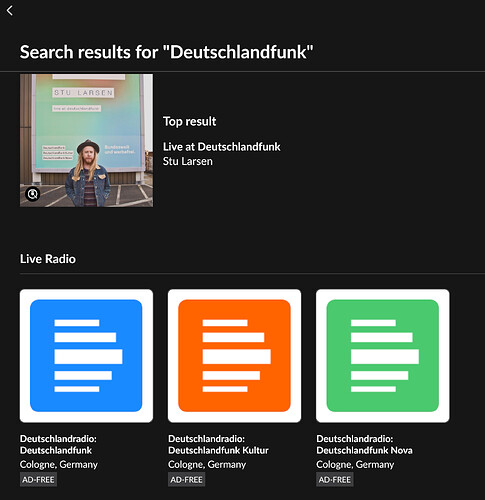Click the "Top result" label
The height and width of the screenshot is (500, 485).
point(190,121)
